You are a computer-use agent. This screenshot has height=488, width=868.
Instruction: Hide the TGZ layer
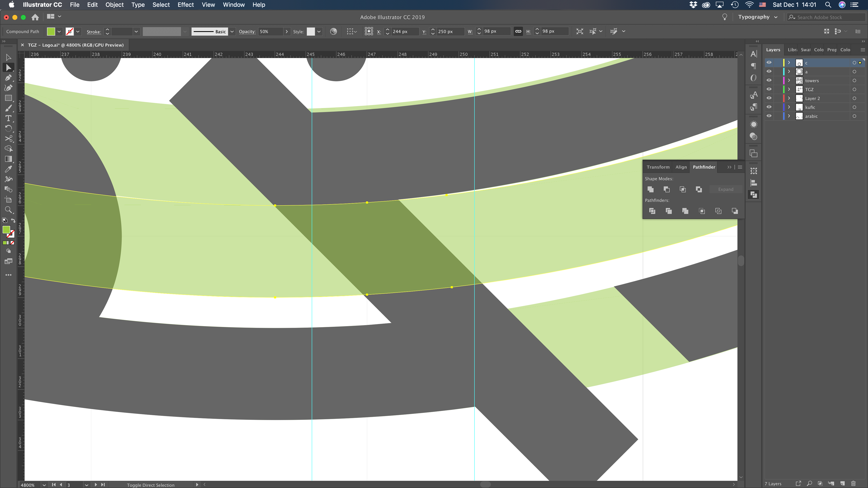(x=769, y=89)
